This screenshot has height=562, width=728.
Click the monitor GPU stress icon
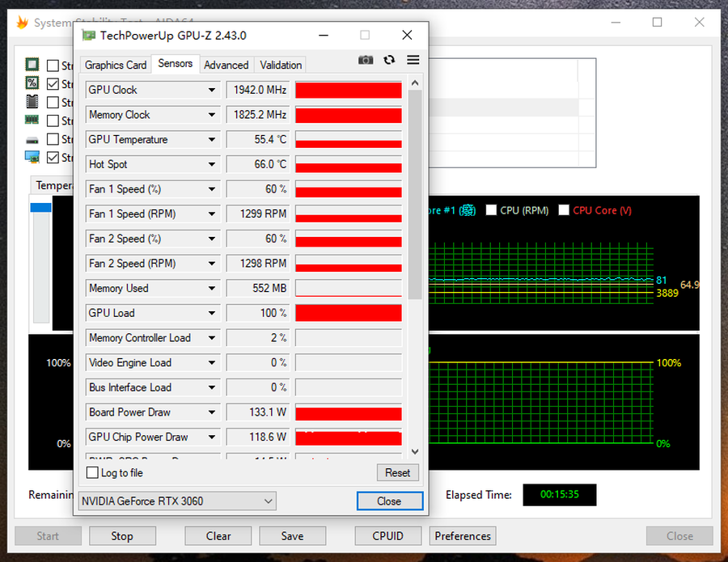click(x=32, y=158)
